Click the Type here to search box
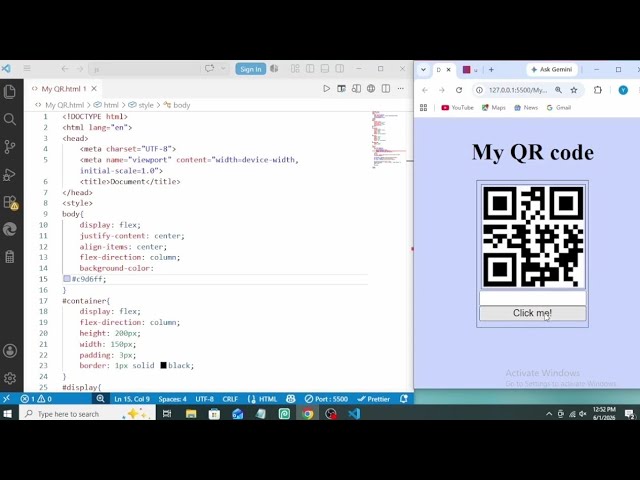This screenshot has width=640, height=480. pos(87,413)
